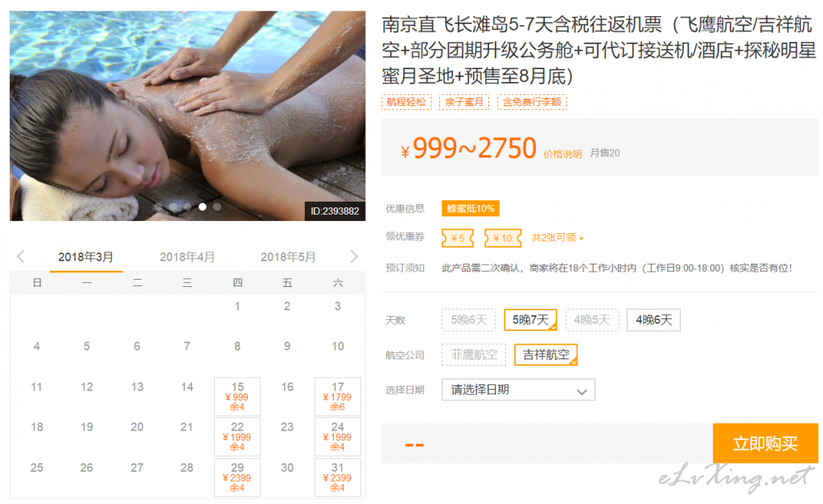Click March 30 in the calendar
Image resolution: width=823 pixels, height=504 pixels.
pyautogui.click(x=287, y=467)
